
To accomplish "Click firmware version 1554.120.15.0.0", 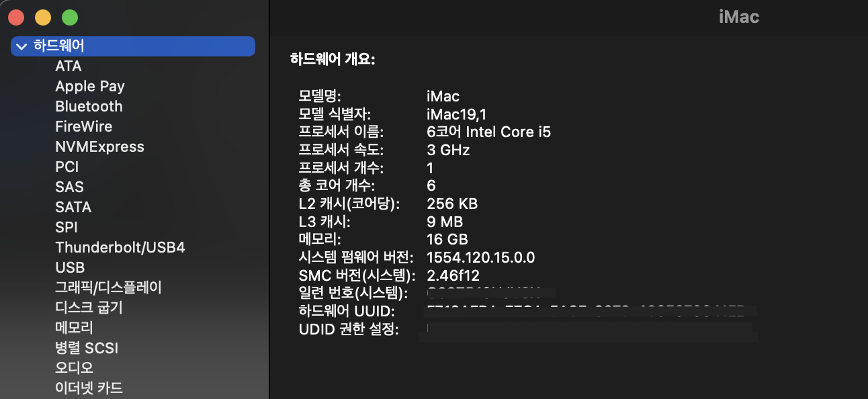I will 481,257.
